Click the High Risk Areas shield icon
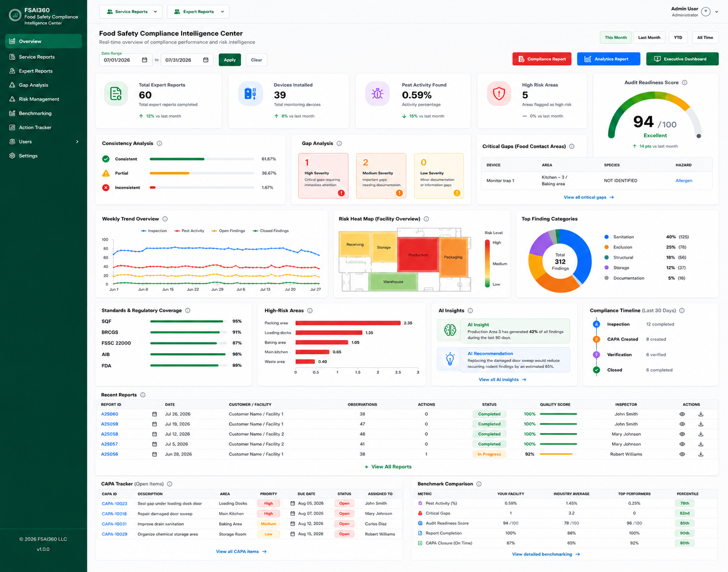The width and height of the screenshot is (728, 572). click(x=499, y=94)
